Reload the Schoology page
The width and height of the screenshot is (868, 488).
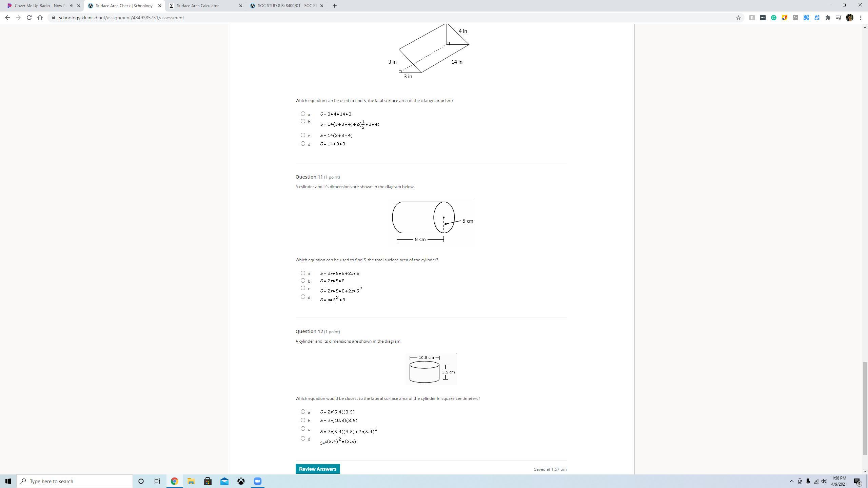click(x=29, y=18)
